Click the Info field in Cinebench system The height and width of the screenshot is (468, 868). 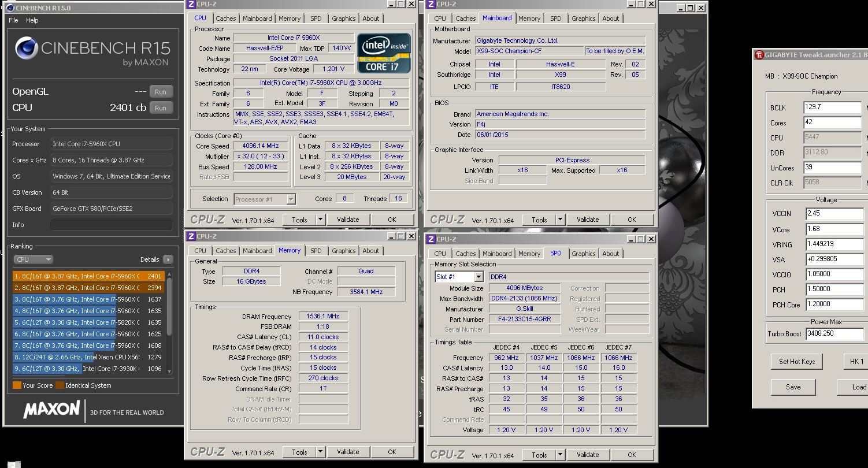[111, 225]
